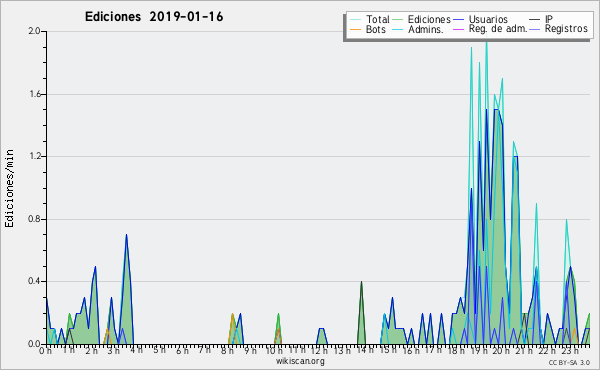Click the Total legend color line

(355, 20)
